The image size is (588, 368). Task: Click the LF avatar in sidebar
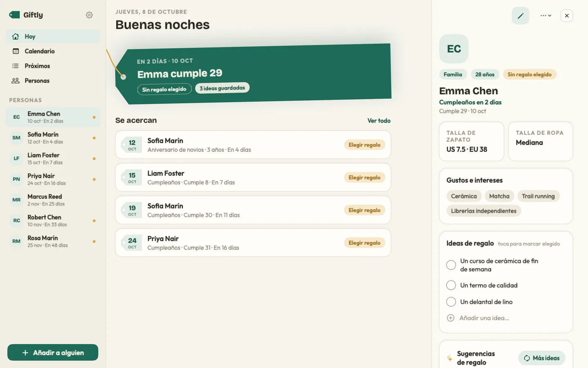[x=16, y=158]
